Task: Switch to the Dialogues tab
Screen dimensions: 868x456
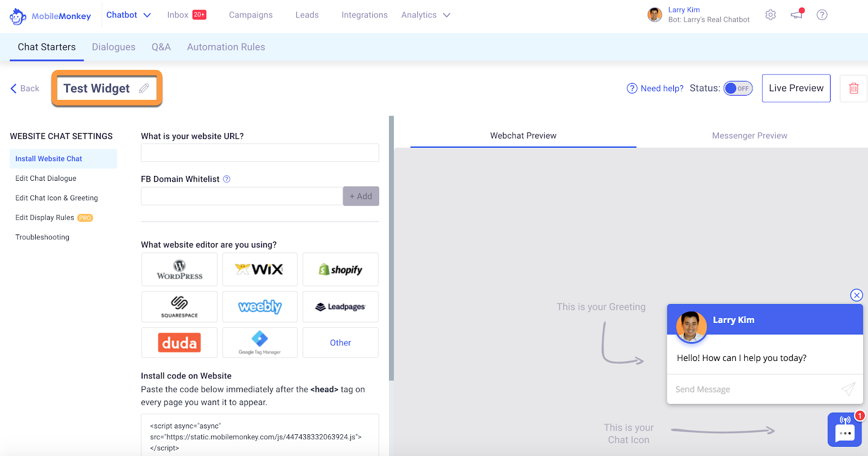Action: tap(114, 47)
